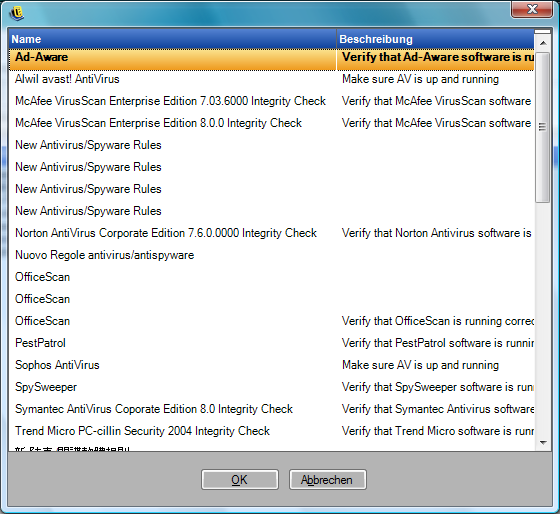560x514 pixels.
Task: Choose McAfee VirusScan Enterprise Edition 8.0.0 row
Action: [271, 123]
